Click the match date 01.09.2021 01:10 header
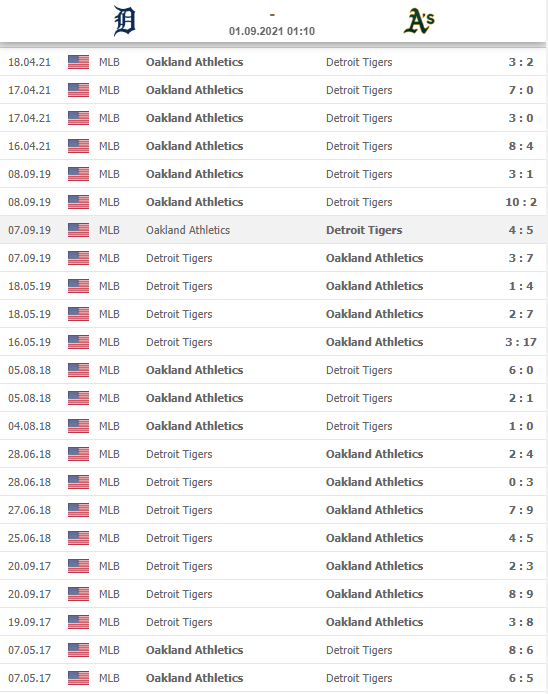Viewport: 548px width, 694px height. [272, 31]
